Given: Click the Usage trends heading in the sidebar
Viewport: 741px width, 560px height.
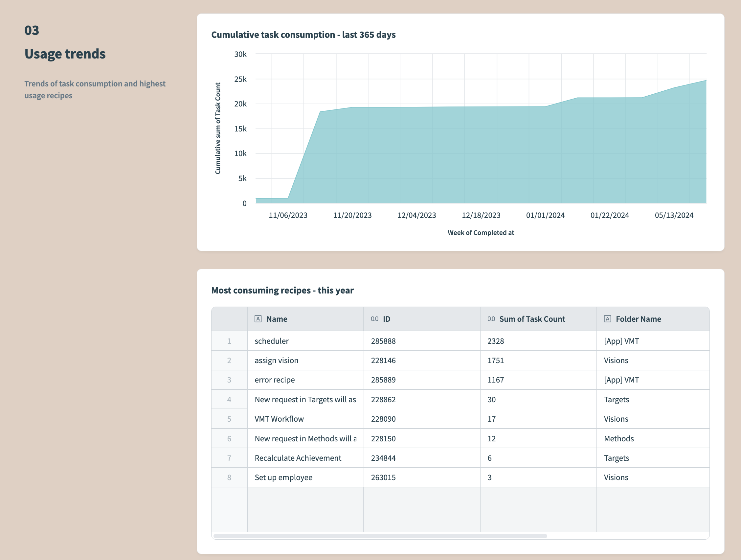Looking at the screenshot, I should tap(65, 54).
